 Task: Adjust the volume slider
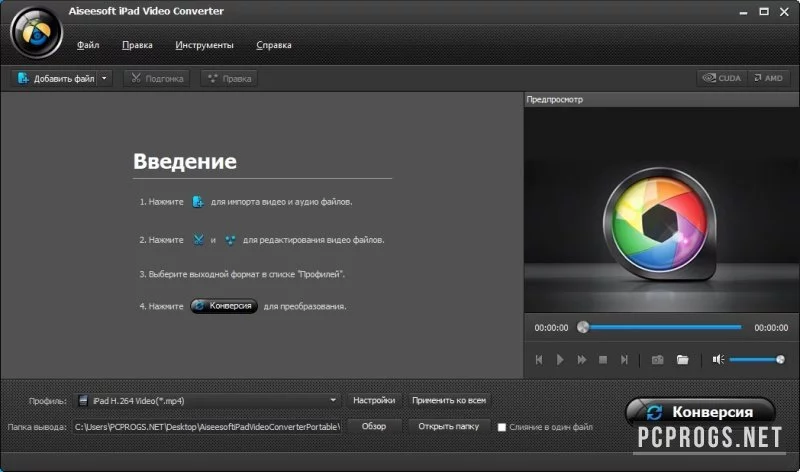pyautogui.click(x=757, y=360)
